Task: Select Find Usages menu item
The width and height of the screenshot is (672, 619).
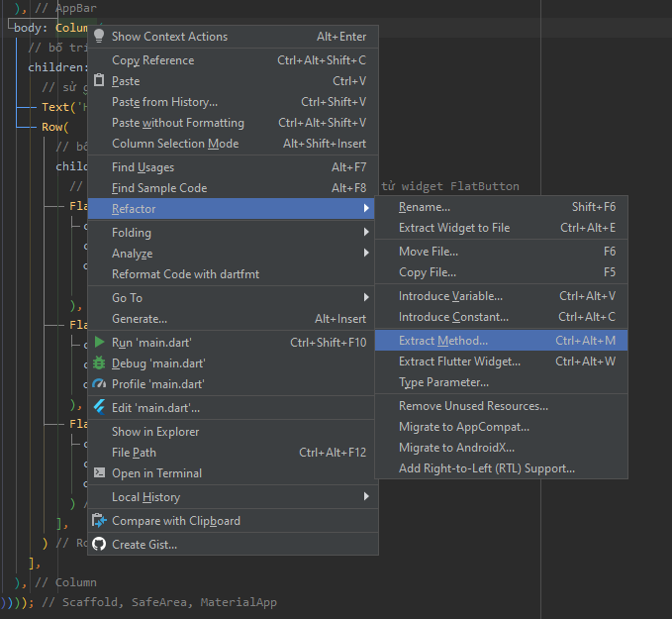Action: pyautogui.click(x=143, y=167)
